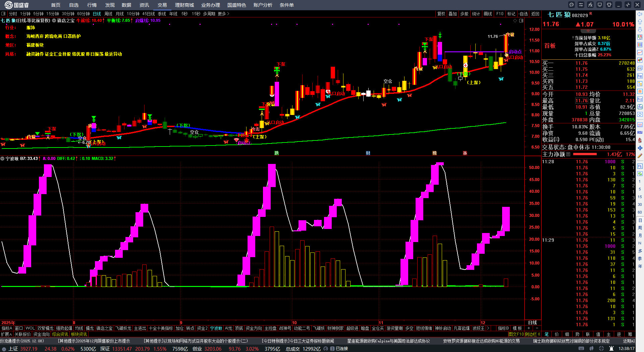This screenshot has height=352, width=644.
Task: Open the 行情 menu
Action: [x=92, y=5]
